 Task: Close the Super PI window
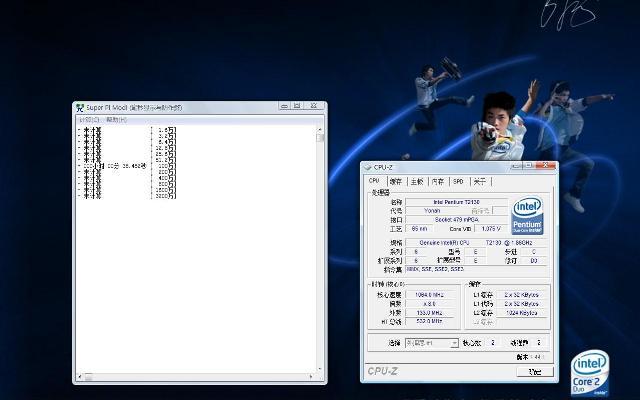click(x=316, y=107)
